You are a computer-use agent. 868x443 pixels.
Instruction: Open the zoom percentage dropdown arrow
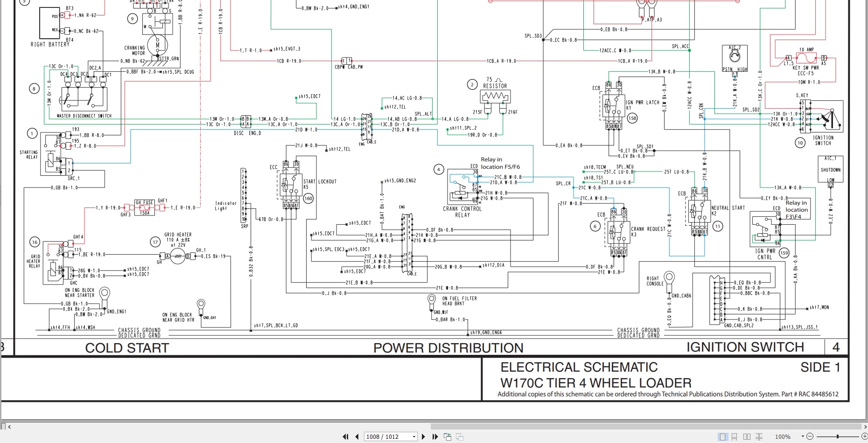[803, 437]
